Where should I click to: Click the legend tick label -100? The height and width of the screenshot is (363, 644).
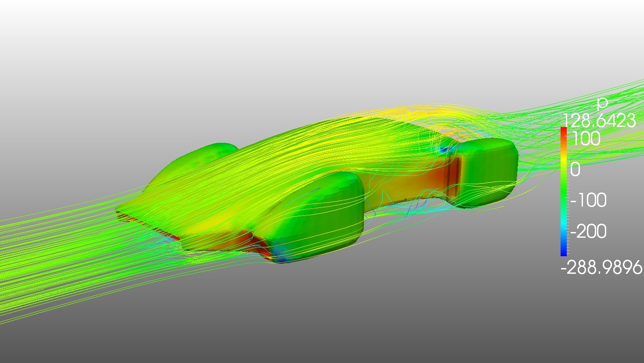(588, 200)
